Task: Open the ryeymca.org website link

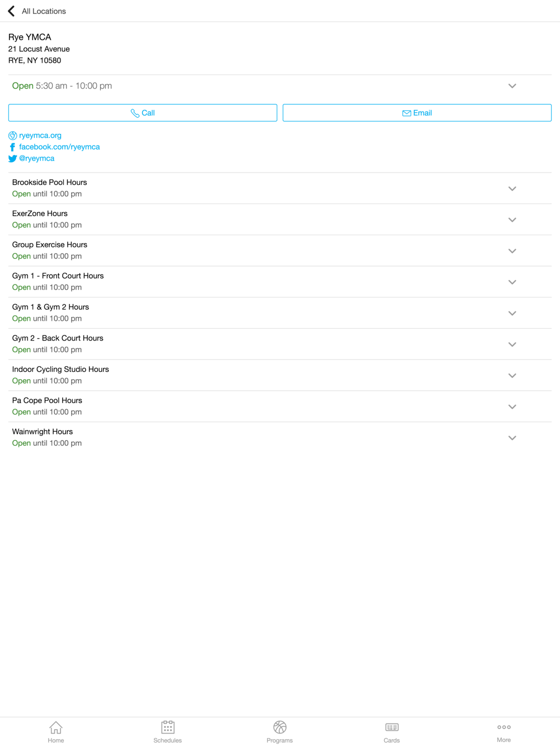Action: (40, 136)
